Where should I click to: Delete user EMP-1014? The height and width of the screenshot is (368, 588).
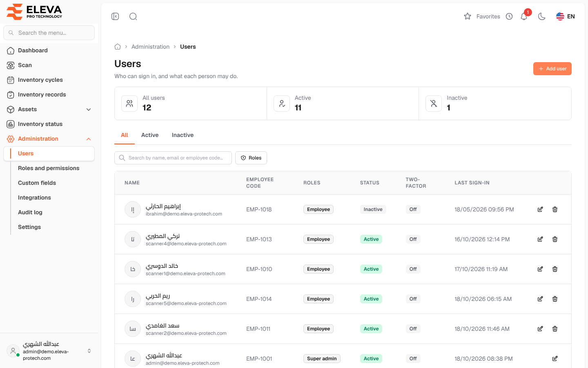[555, 299]
